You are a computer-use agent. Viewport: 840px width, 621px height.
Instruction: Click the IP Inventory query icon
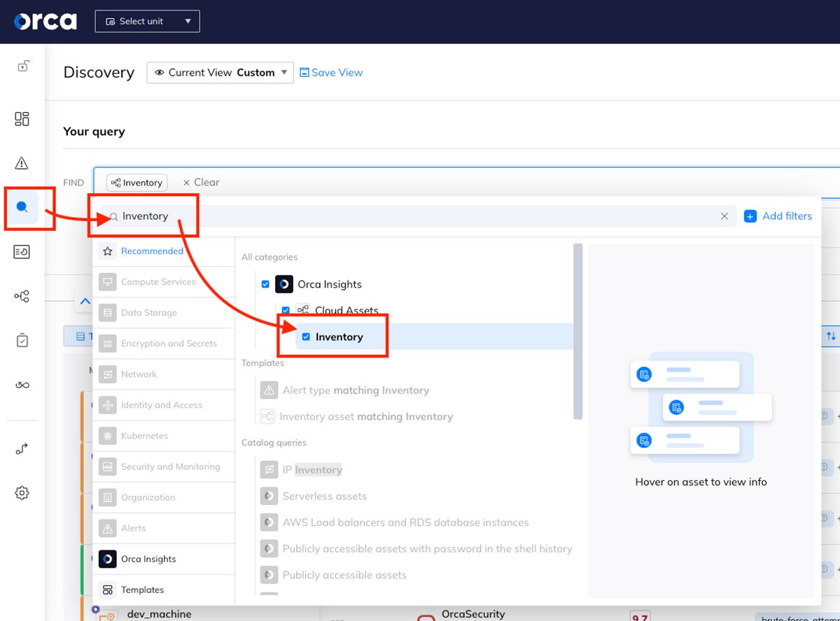click(269, 470)
